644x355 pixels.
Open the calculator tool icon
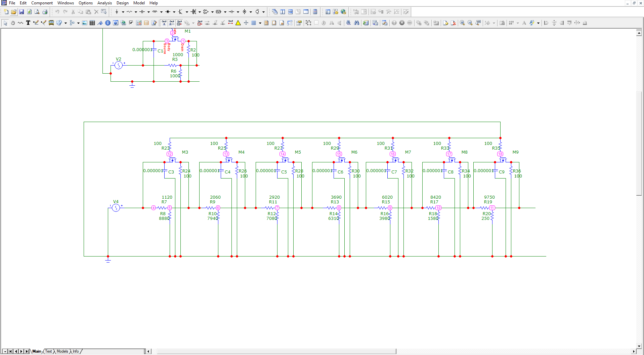[x=315, y=12]
